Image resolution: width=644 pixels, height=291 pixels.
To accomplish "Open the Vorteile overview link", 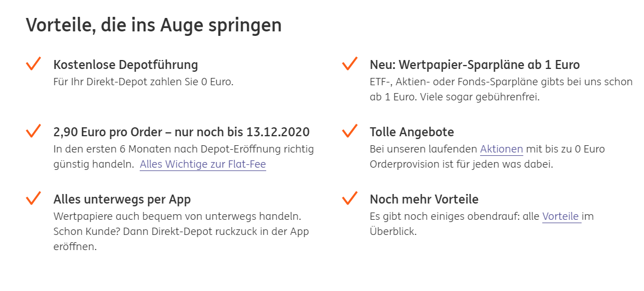I will [561, 216].
